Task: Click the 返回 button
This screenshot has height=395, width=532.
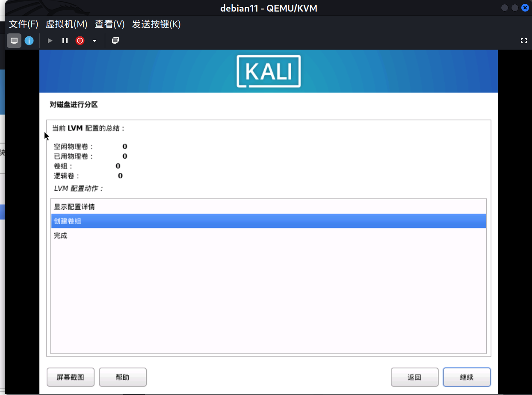Action: pos(414,377)
